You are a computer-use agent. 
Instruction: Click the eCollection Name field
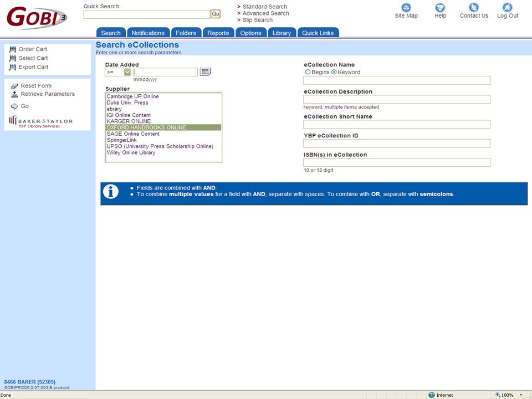(397, 80)
